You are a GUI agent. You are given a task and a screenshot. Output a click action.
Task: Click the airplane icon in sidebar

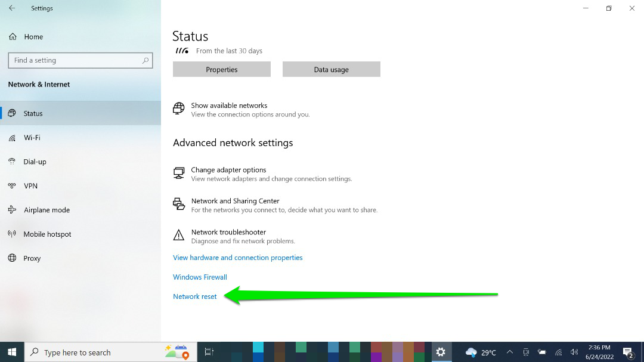12,210
